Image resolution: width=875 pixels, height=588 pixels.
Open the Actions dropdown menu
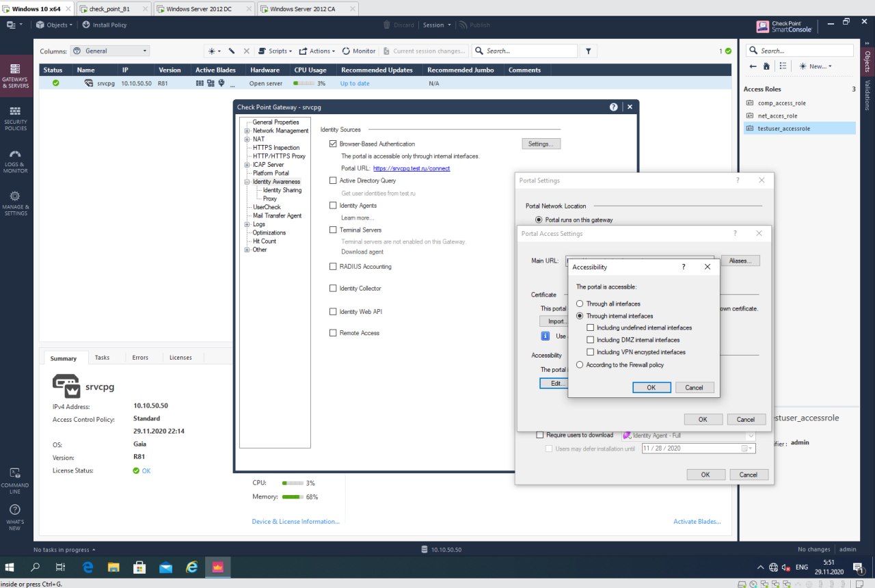click(317, 51)
